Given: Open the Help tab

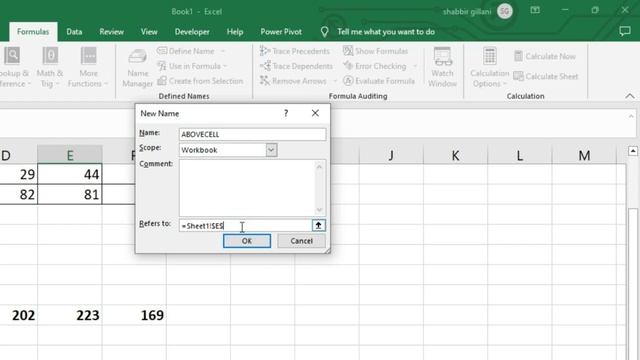Looking at the screenshot, I should (x=235, y=32).
